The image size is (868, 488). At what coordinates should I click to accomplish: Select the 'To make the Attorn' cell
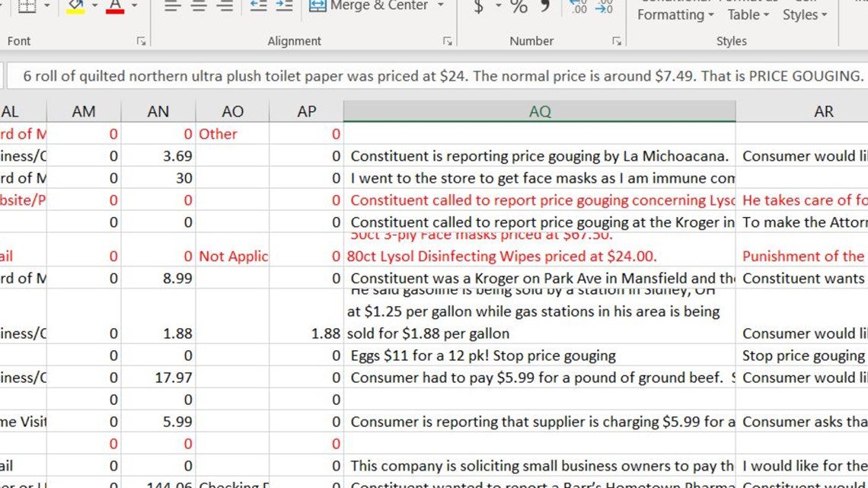point(802,222)
